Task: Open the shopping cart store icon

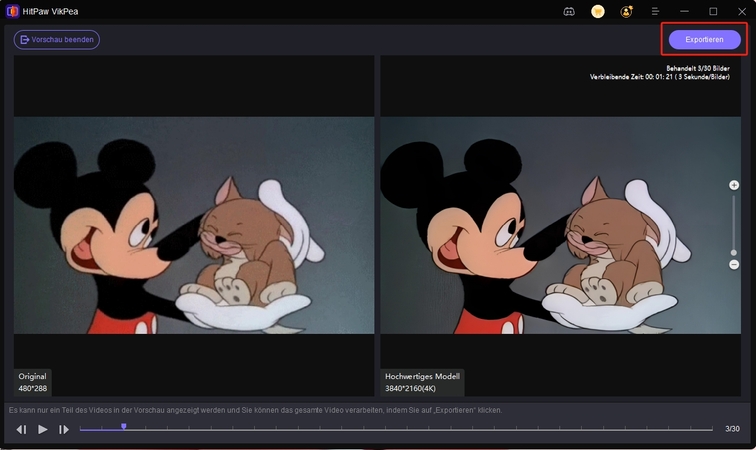Action: (x=598, y=11)
